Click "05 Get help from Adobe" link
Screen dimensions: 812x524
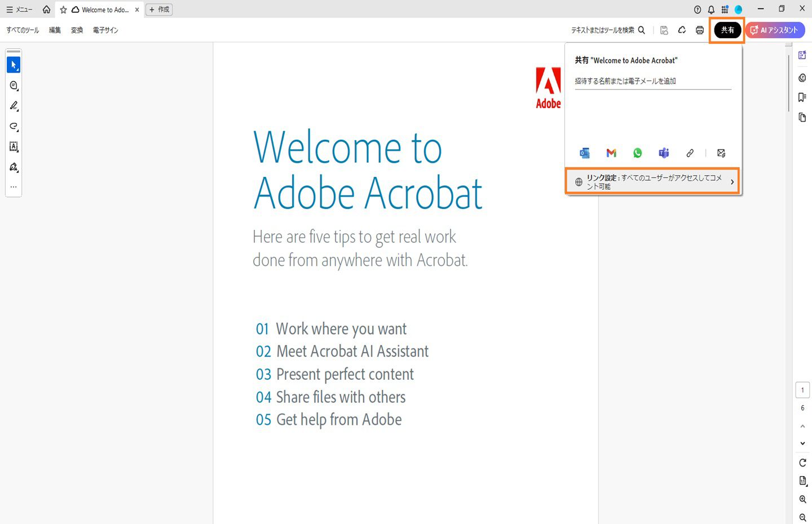click(x=329, y=420)
